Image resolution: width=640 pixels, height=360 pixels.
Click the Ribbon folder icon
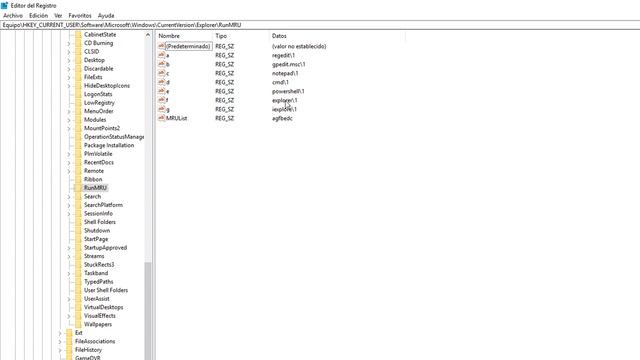[78, 179]
